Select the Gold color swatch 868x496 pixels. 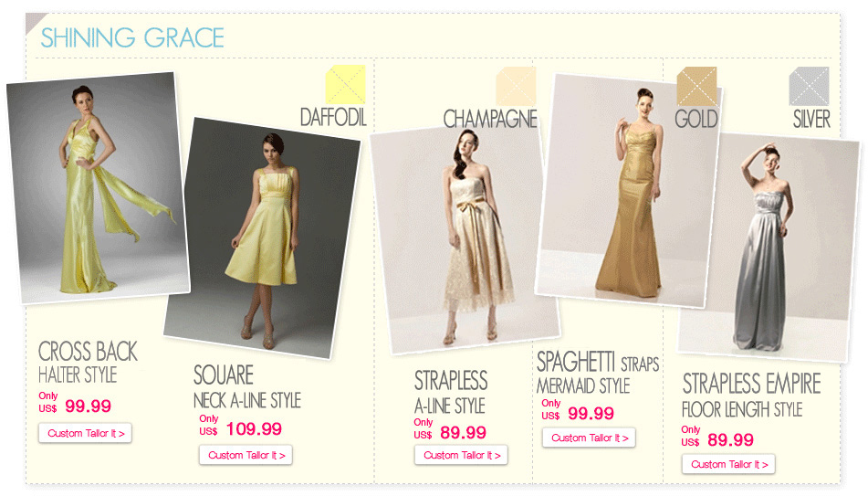click(x=697, y=87)
